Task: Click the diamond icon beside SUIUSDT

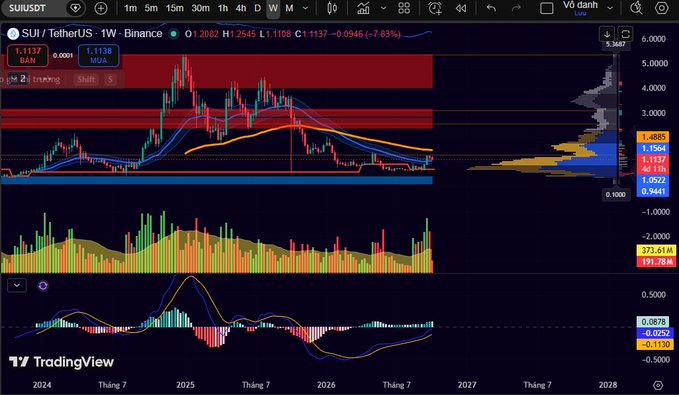Action: point(75,8)
